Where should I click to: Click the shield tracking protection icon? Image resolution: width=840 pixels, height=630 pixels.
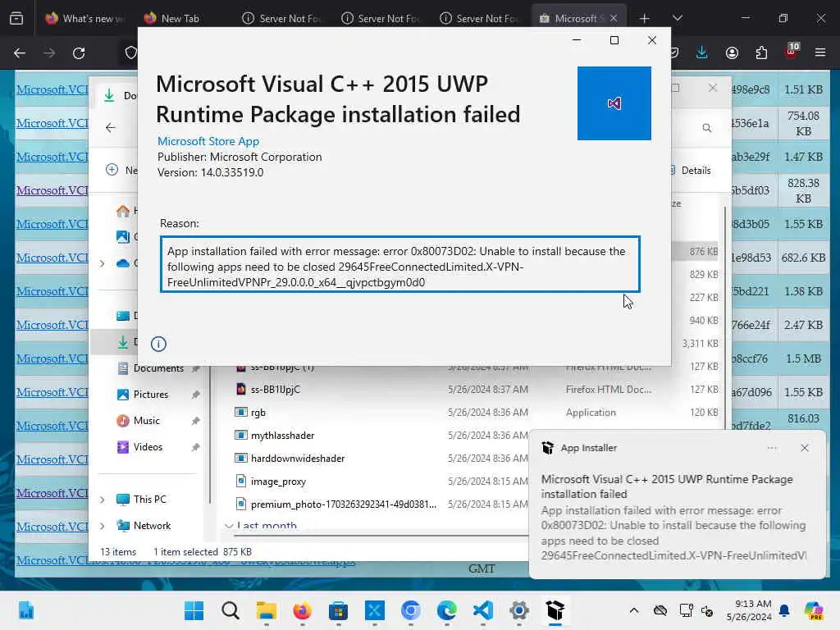pyautogui.click(x=130, y=53)
